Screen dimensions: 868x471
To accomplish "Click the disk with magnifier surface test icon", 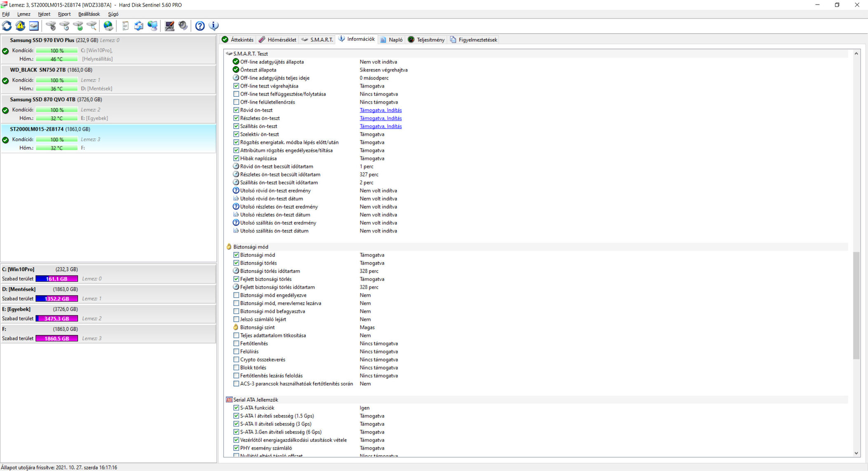I will (x=91, y=26).
